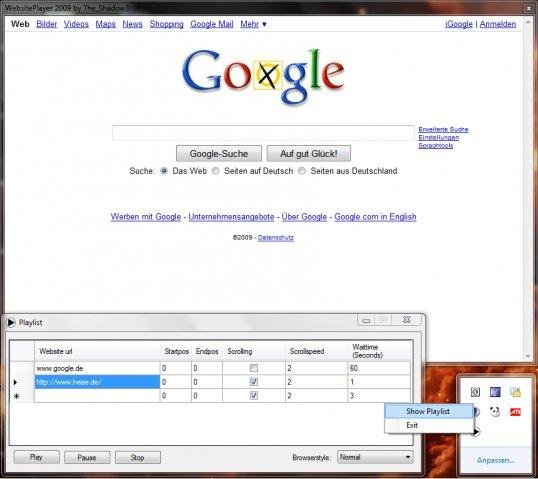This screenshot has width=538, height=479.
Task: Open the 'News' tab on Google
Action: pyautogui.click(x=132, y=24)
